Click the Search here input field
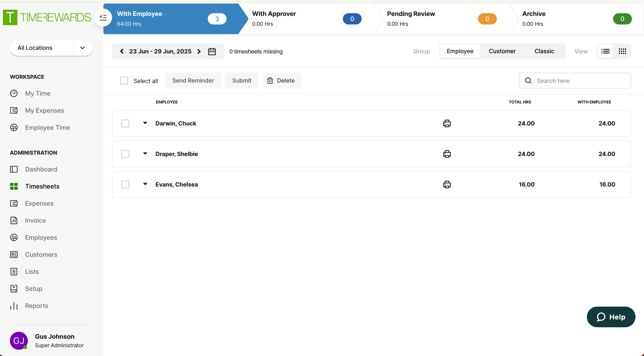This screenshot has width=644, height=356. [x=580, y=81]
